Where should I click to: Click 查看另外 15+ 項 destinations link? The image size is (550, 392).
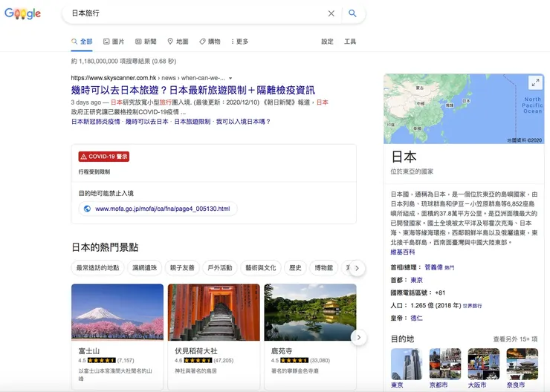coord(515,339)
